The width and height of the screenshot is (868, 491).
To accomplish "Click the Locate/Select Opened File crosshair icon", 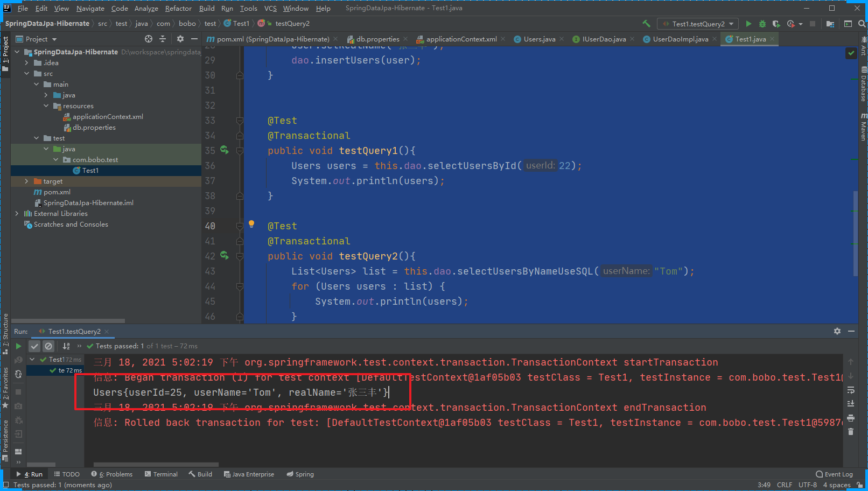I will (x=149, y=39).
